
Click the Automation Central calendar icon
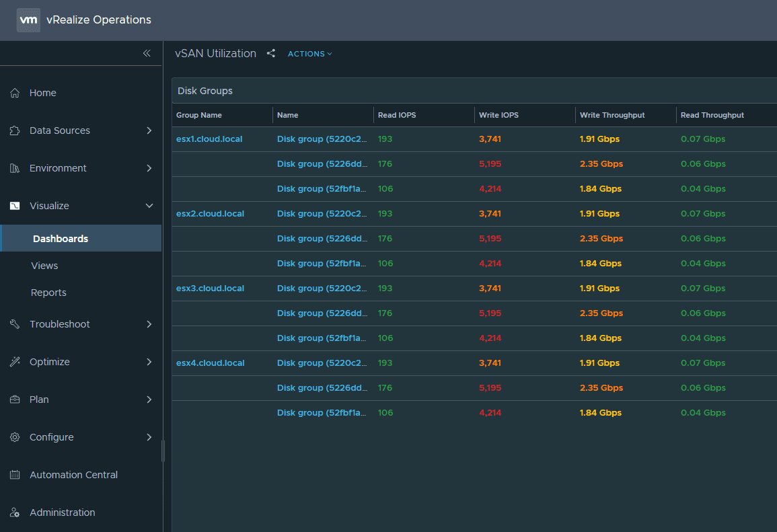coord(15,475)
